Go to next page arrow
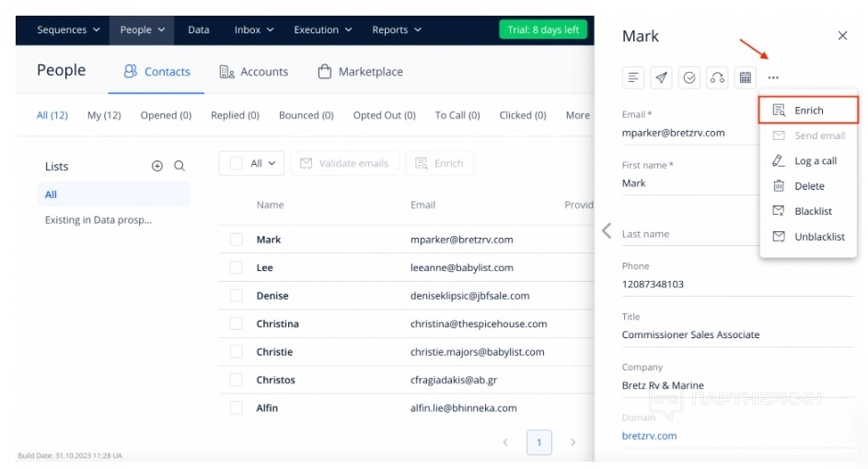868x469 pixels. 573,442
